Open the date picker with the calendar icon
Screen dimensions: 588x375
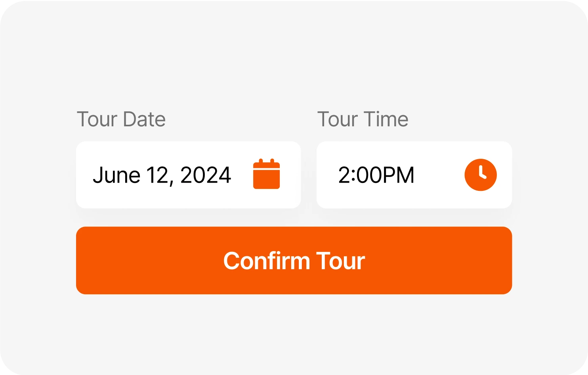click(266, 174)
